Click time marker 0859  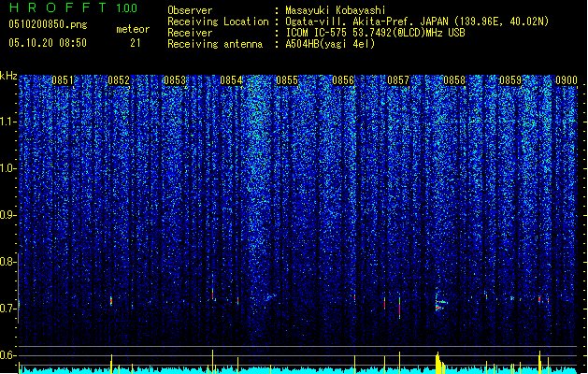click(x=510, y=80)
